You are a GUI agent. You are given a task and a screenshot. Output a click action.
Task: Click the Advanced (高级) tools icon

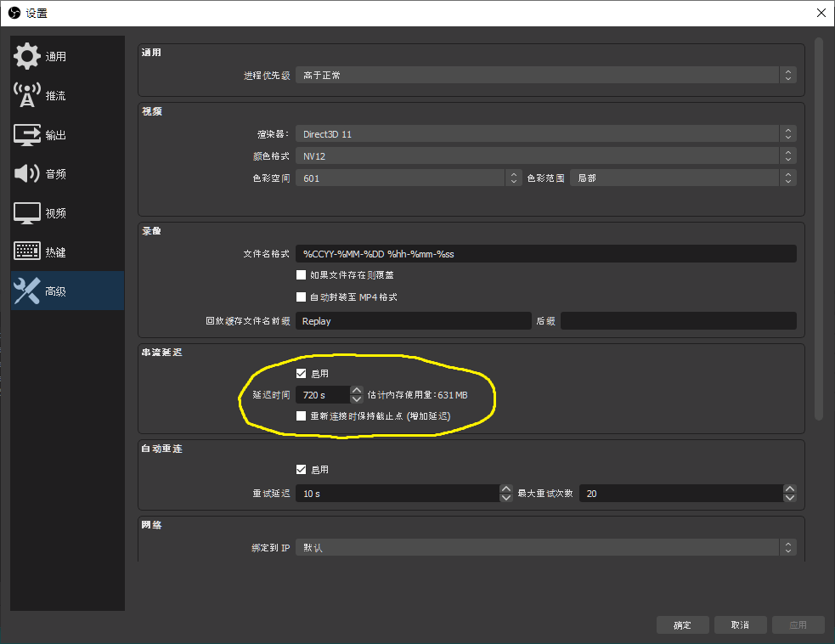[x=27, y=291]
